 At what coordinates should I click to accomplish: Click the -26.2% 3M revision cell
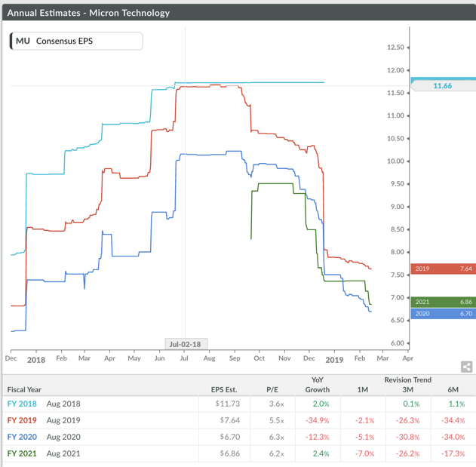pyautogui.click(x=407, y=453)
